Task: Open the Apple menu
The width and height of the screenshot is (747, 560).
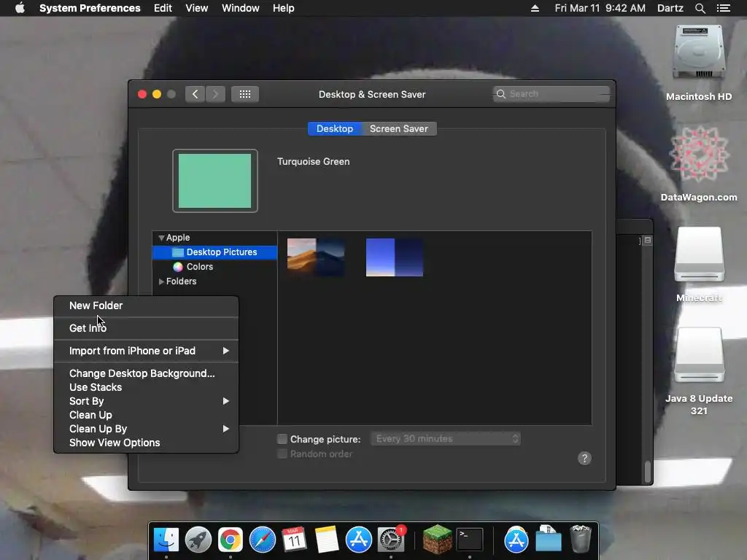Action: 20,8
